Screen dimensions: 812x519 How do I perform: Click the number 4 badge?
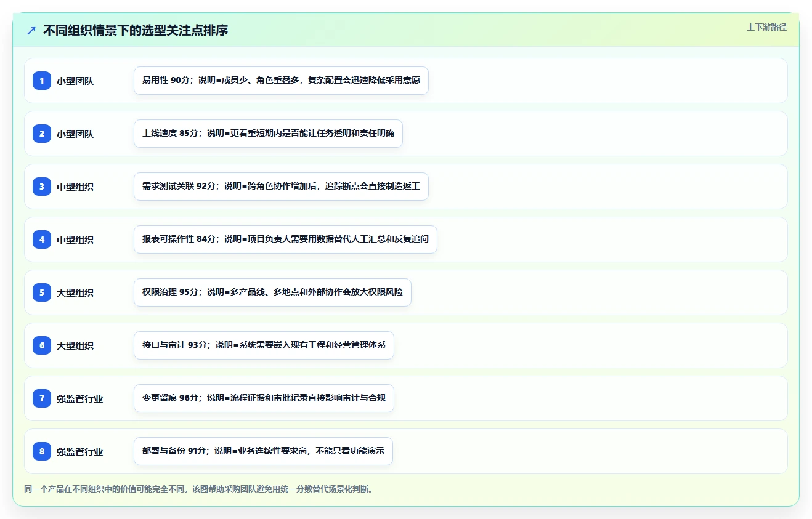(42, 239)
